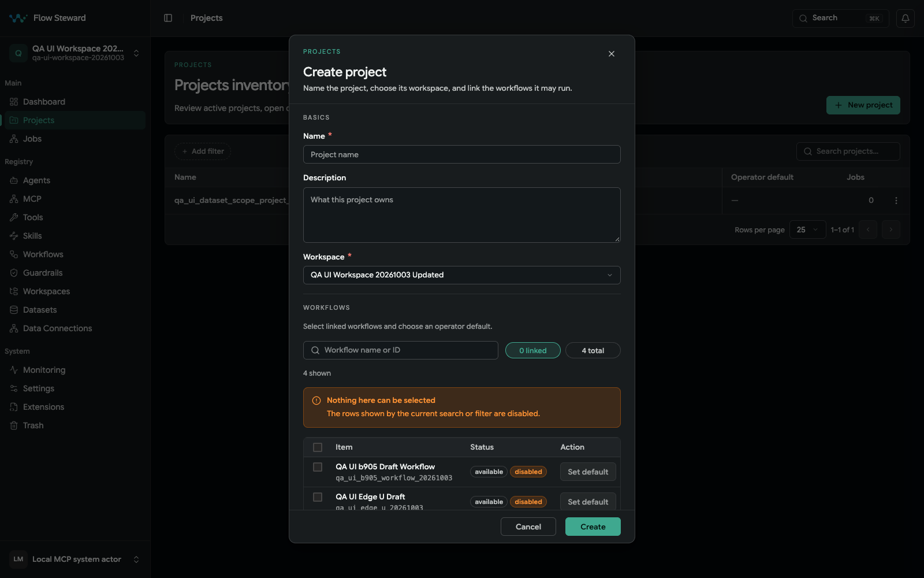Check the QA UI b905 Draft Workflow checkbox
The height and width of the screenshot is (578, 924).
click(318, 467)
